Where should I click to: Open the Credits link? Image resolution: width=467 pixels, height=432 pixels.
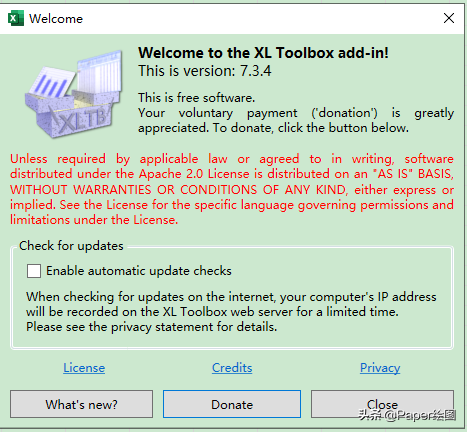[x=232, y=368]
